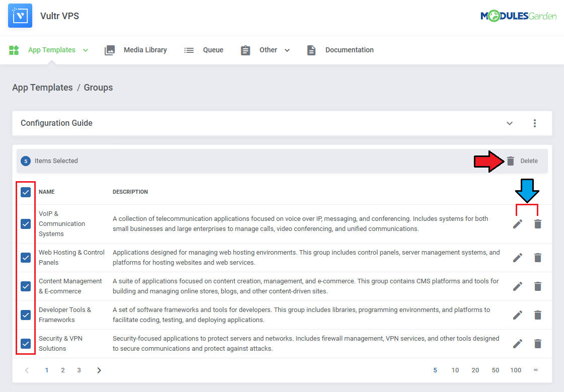Image resolution: width=564 pixels, height=392 pixels.
Task: Click the Vultr VPS title text
Action: tap(60, 16)
